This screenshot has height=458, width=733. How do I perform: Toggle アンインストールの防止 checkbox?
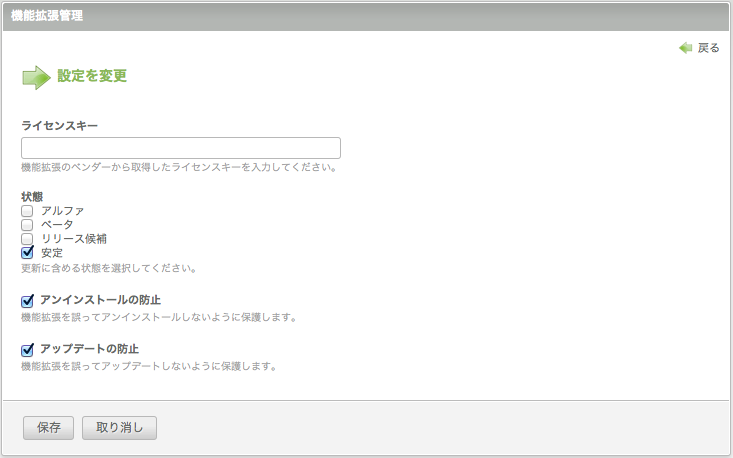click(27, 301)
